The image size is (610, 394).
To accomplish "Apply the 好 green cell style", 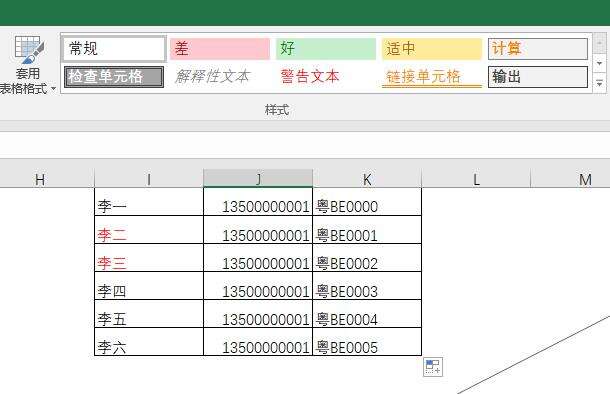I will click(x=326, y=49).
